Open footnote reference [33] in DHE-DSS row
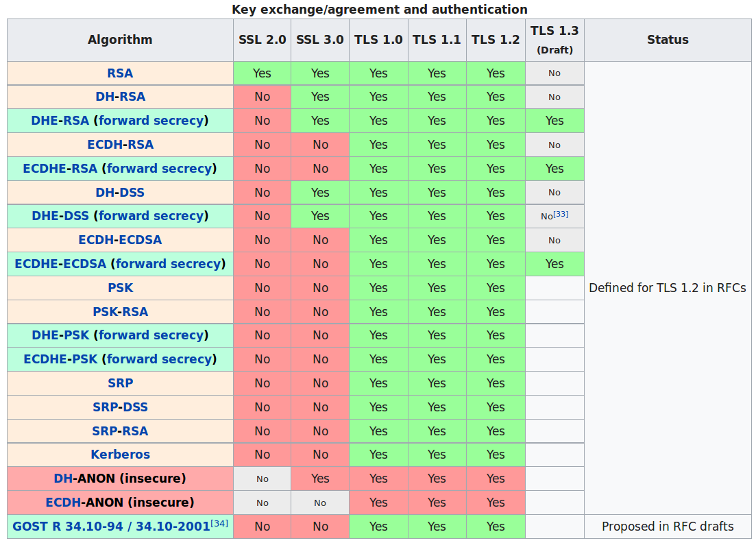The height and width of the screenshot is (543, 756). [561, 215]
